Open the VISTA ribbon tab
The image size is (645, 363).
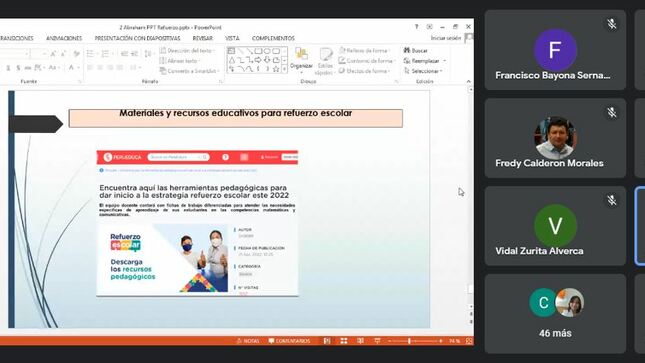coord(232,38)
